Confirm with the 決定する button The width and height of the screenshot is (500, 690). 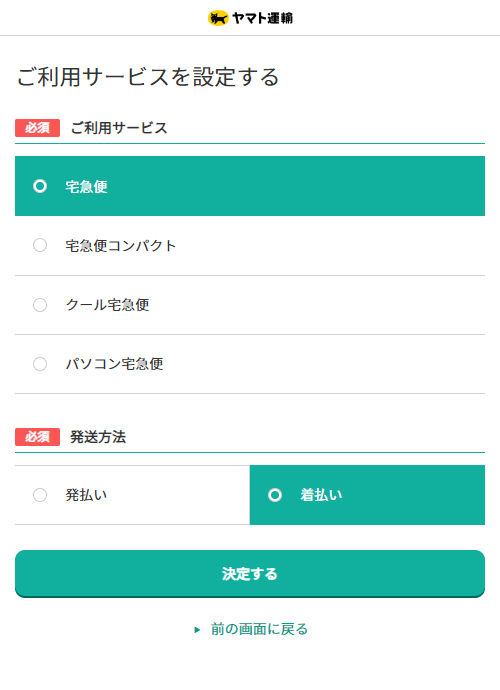[x=250, y=574]
